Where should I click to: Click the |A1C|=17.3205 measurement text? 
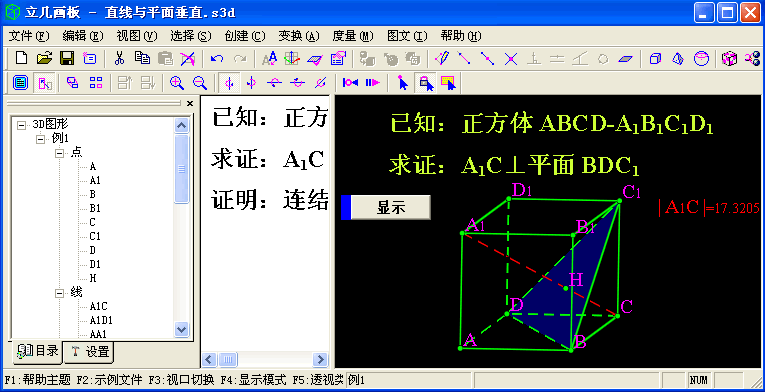coord(709,208)
